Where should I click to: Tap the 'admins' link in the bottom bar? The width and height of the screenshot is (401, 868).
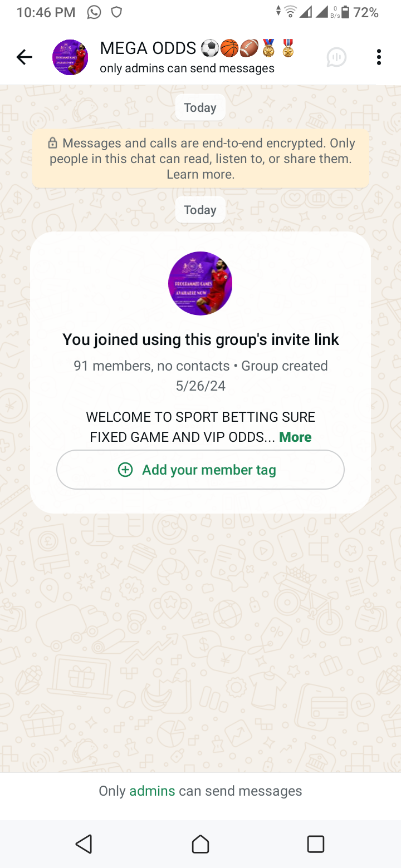tap(152, 791)
